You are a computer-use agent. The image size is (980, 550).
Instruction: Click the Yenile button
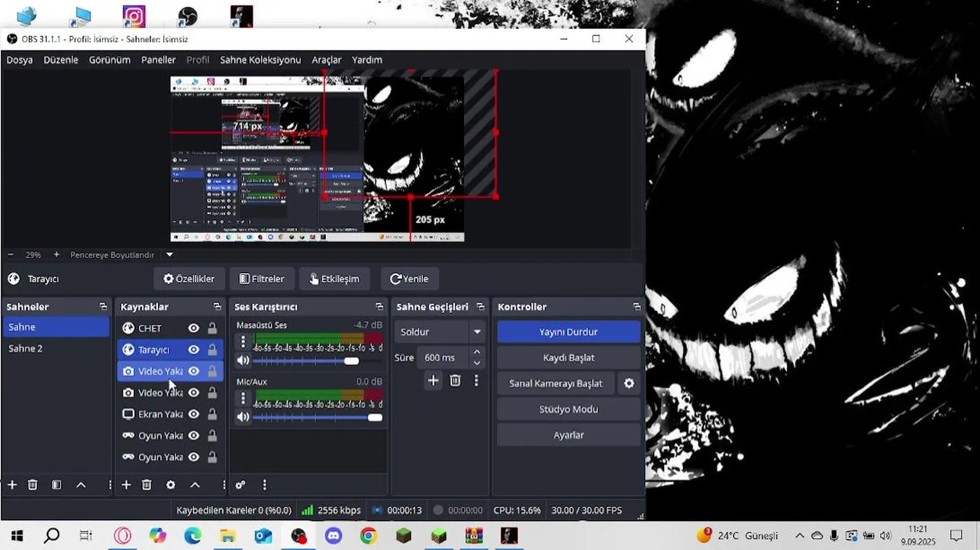click(x=409, y=279)
